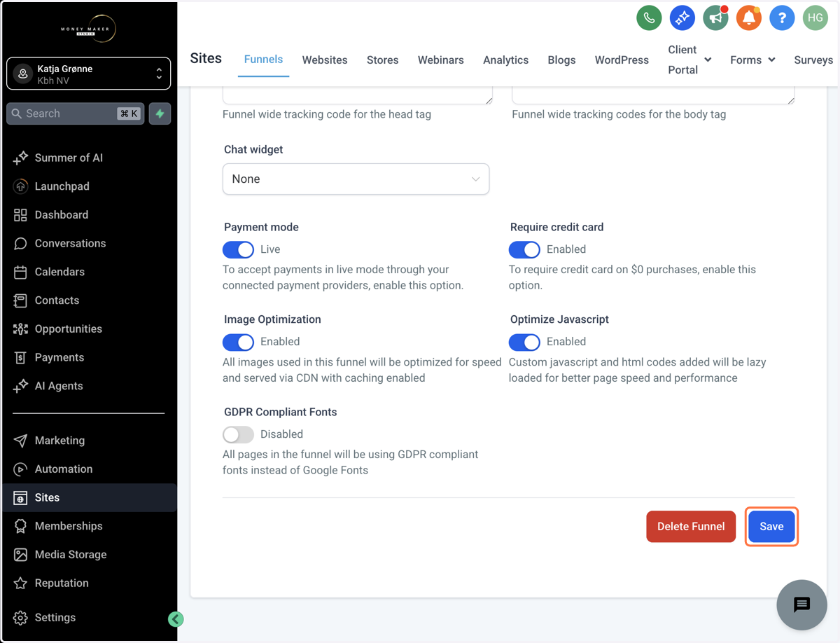
Task: Click the Money Maker Studio logo
Action: coord(89,29)
